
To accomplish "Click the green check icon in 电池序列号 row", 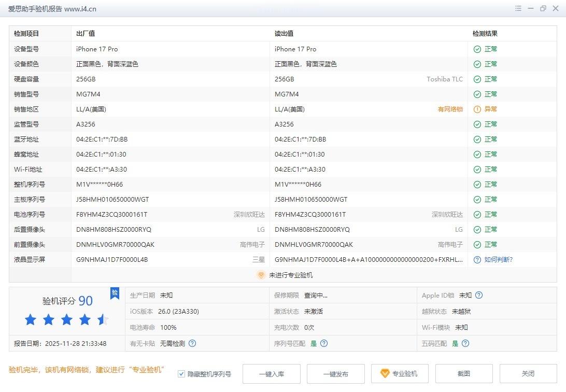I will [x=477, y=215].
